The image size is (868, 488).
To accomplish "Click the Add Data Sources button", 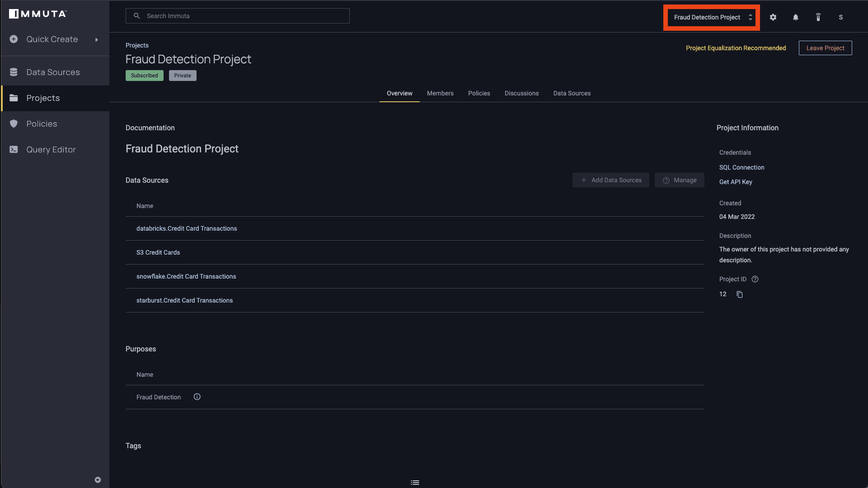I will click(611, 180).
